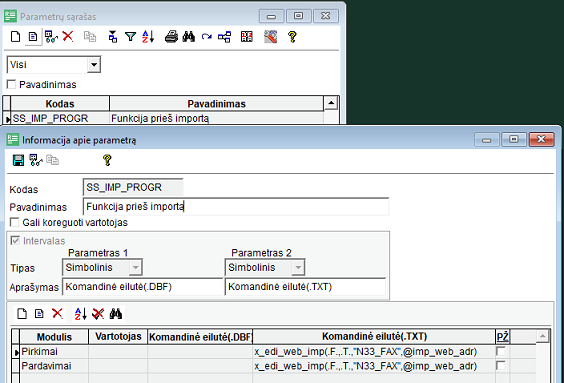Click the scheme icon beside save in Informacija apie parametrą
Image resolution: width=564 pixels, height=383 pixels.
(x=36, y=160)
